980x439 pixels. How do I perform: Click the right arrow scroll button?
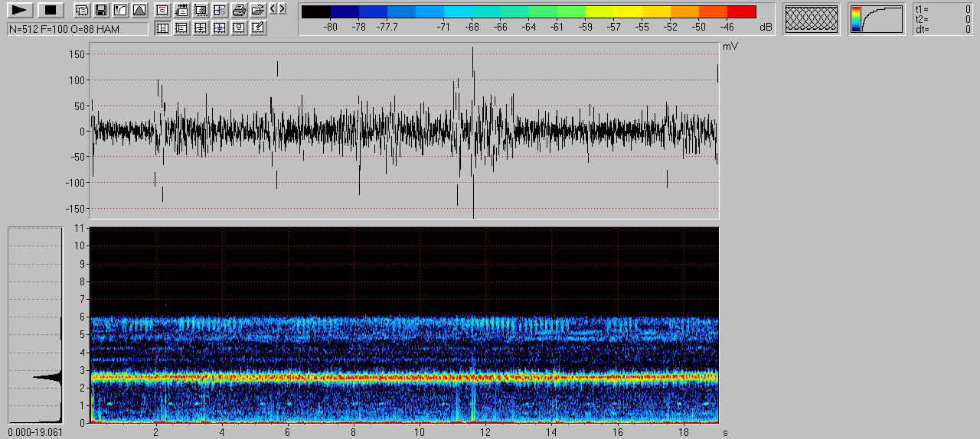coord(282,9)
